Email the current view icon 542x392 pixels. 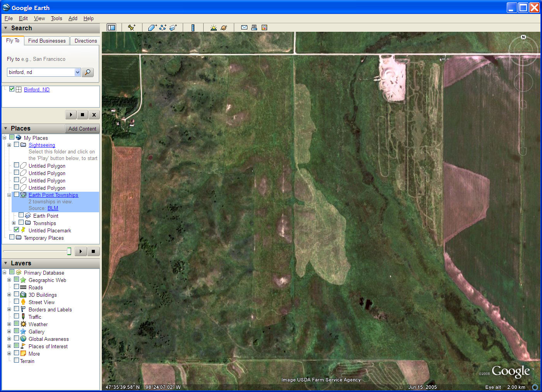(244, 28)
